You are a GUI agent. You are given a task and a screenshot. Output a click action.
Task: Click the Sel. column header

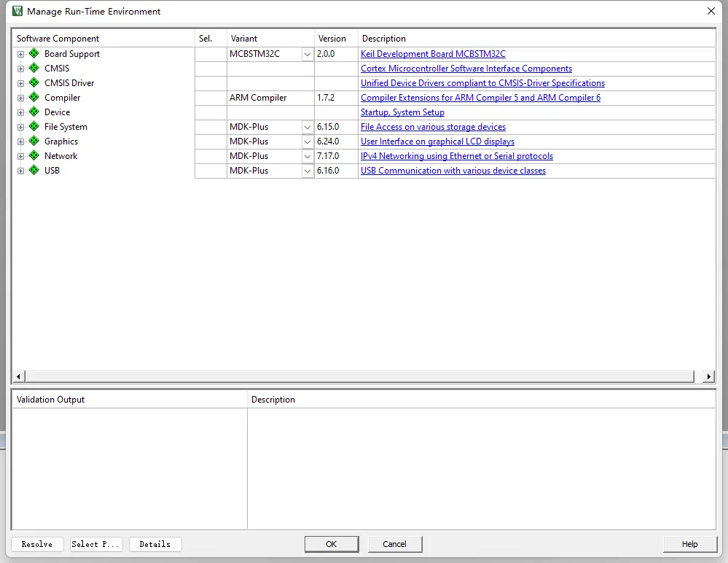[x=211, y=39]
